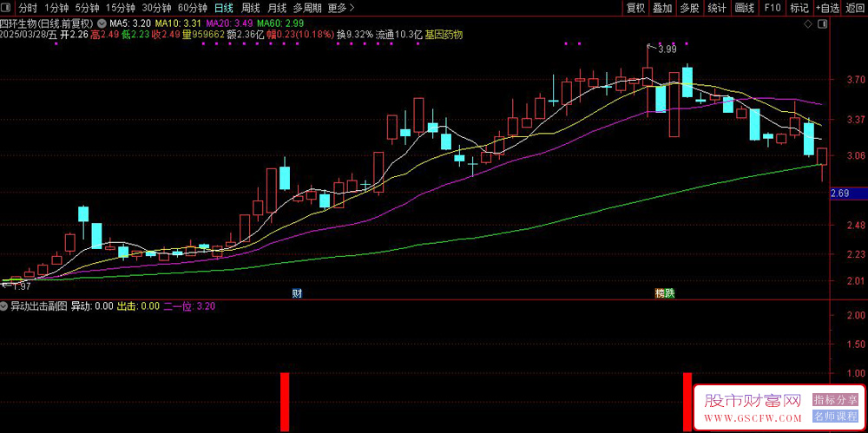Activate the 画线 drawing tool
The width and height of the screenshot is (868, 433).
tap(745, 8)
